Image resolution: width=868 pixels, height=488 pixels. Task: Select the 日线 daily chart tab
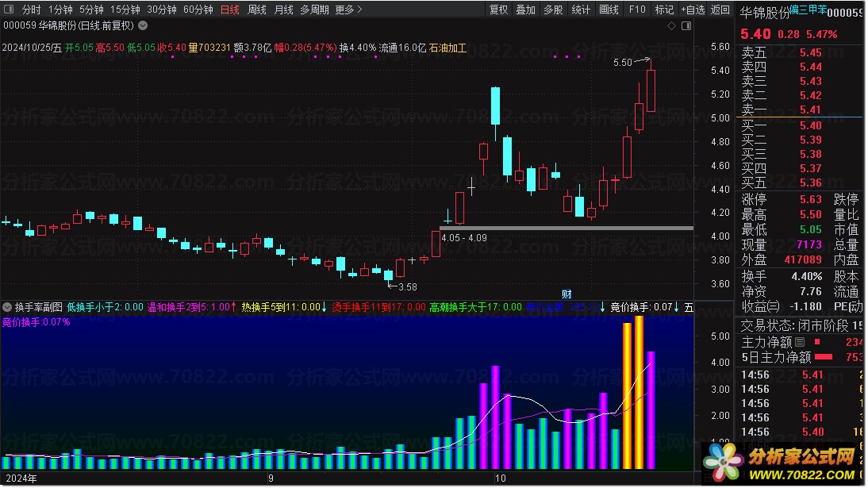point(230,10)
